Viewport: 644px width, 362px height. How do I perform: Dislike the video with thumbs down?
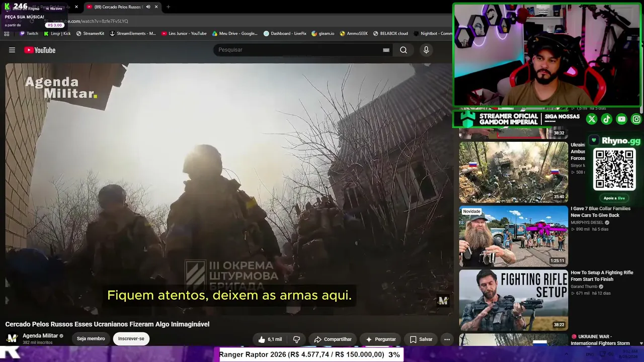coord(297,339)
